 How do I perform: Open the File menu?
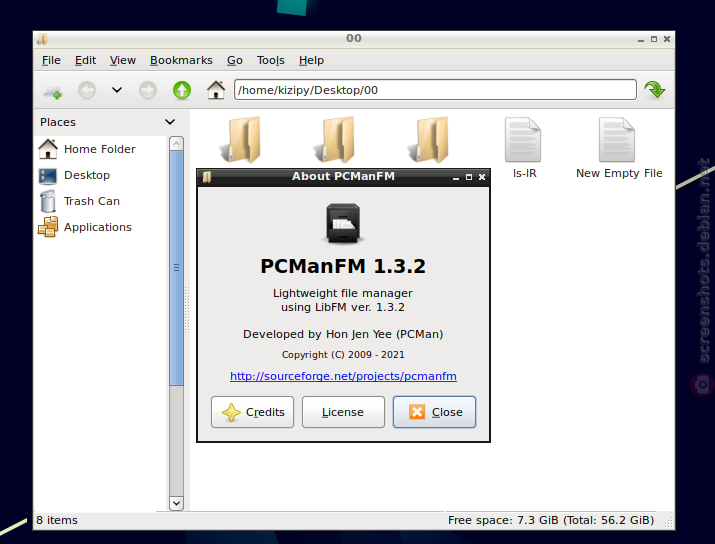tap(51, 60)
